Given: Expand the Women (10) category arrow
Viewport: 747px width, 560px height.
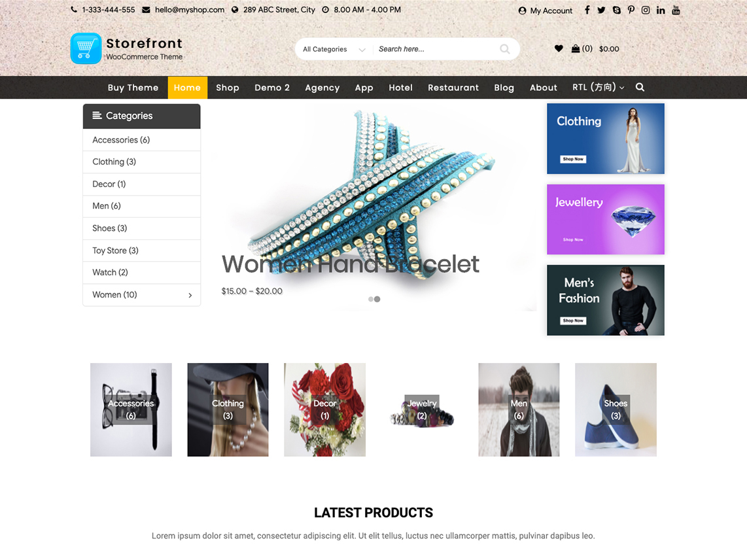Looking at the screenshot, I should 190,296.
